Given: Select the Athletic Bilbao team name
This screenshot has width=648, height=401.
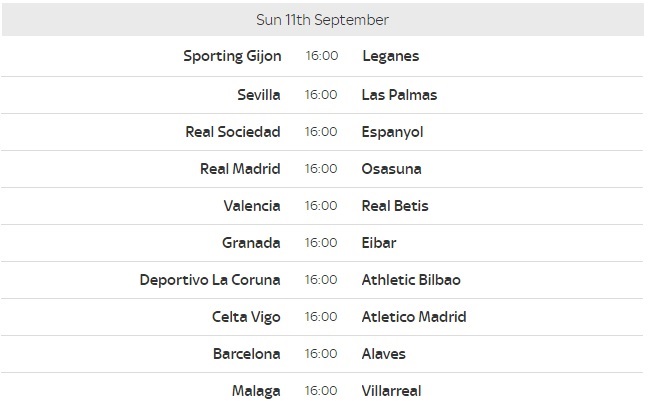Looking at the screenshot, I should [411, 279].
